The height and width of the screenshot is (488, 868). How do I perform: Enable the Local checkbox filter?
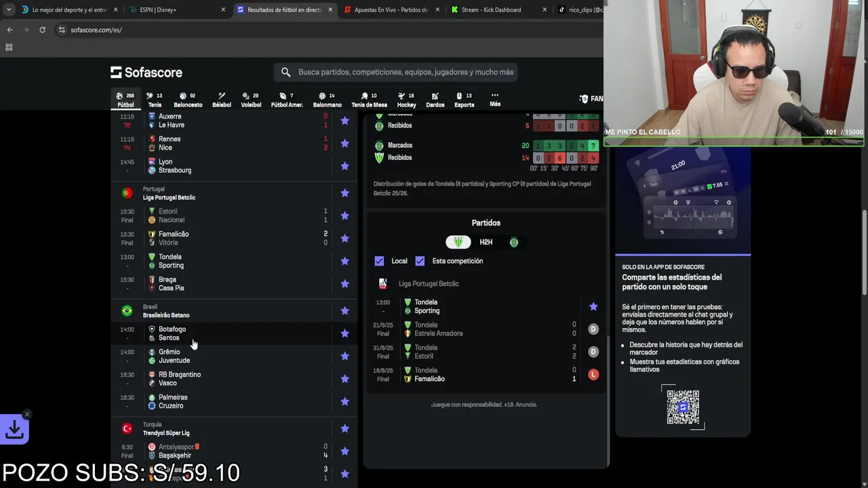tap(379, 261)
